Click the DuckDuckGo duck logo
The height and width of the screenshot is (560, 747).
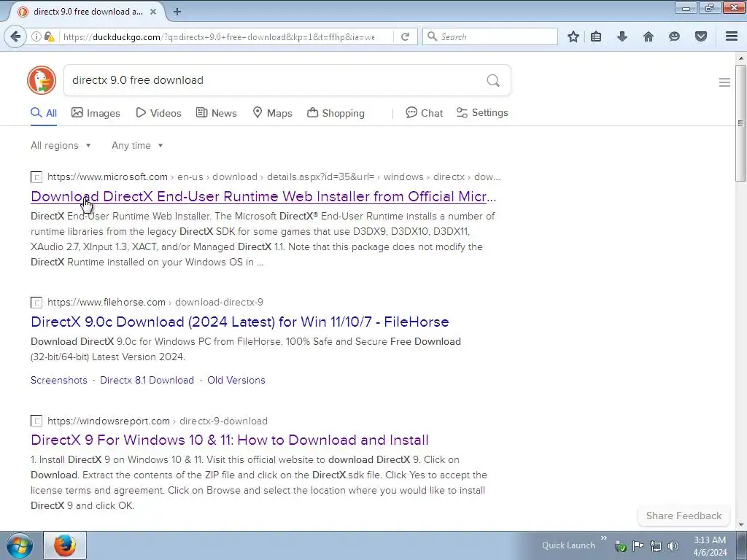(42, 80)
